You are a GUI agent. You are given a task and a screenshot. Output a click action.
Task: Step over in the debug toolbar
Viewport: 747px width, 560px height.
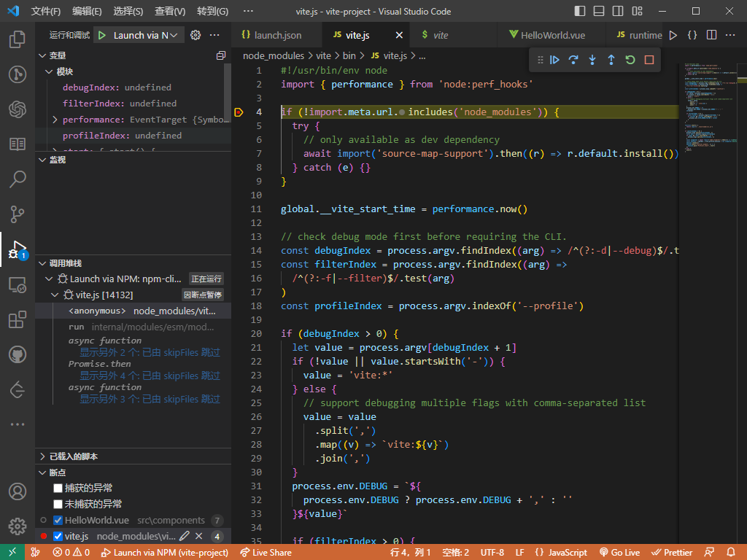(573, 60)
